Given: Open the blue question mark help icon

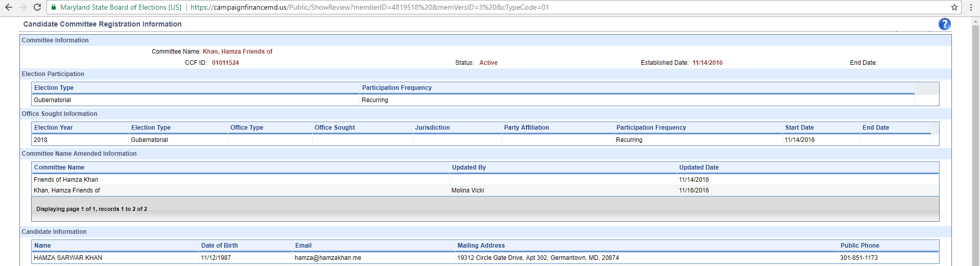Looking at the screenshot, I should click(945, 24).
